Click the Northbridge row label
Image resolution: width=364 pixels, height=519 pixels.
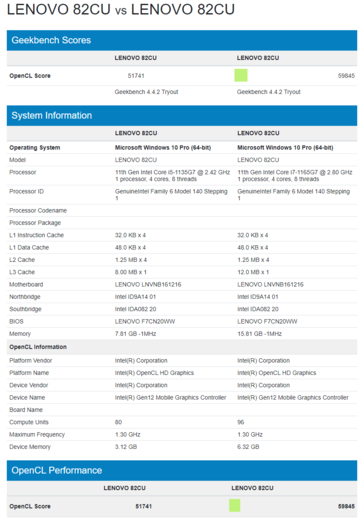[25, 297]
